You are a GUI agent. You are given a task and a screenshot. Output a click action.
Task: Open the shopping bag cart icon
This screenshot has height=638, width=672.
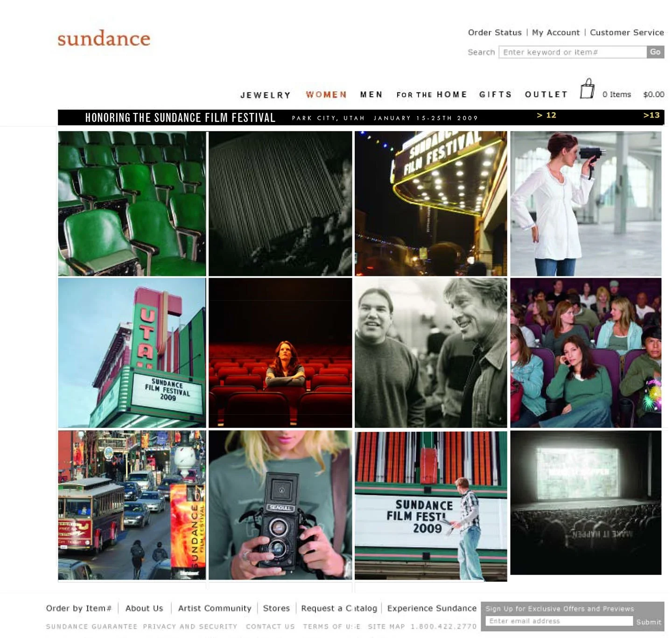(587, 89)
